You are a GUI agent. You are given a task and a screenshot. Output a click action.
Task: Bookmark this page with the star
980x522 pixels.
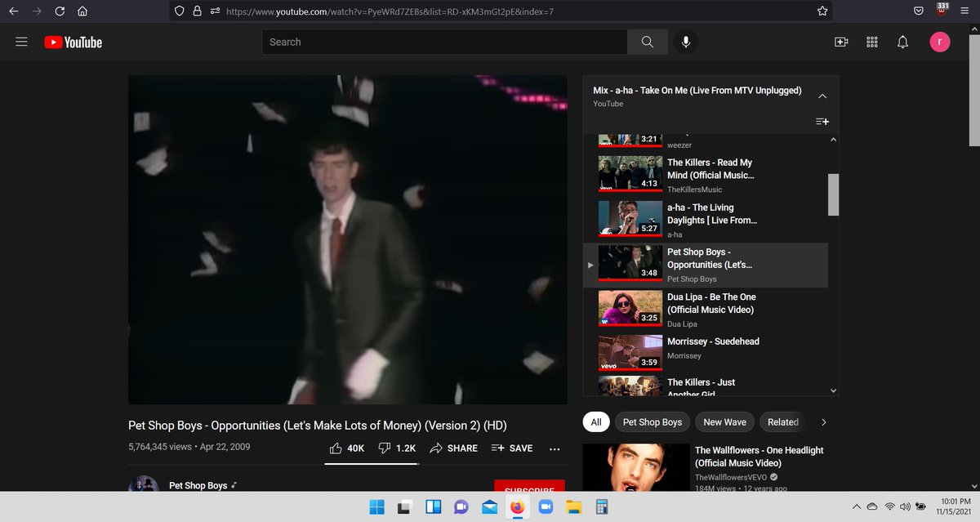click(x=822, y=11)
